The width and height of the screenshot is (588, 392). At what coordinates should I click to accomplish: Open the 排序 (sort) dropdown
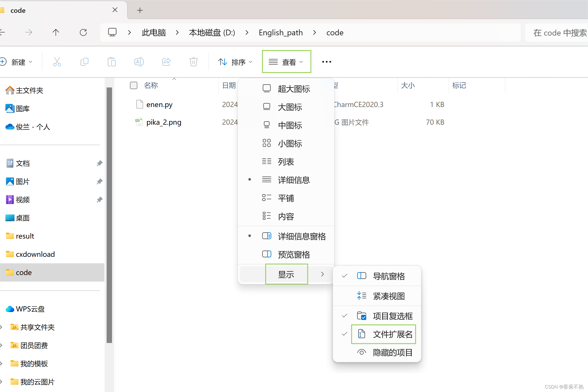pos(235,62)
